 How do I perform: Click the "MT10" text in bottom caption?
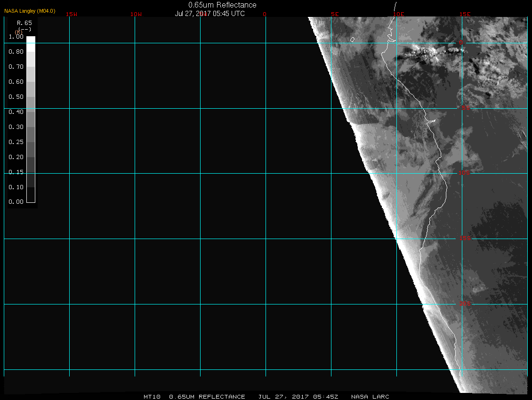[152, 396]
